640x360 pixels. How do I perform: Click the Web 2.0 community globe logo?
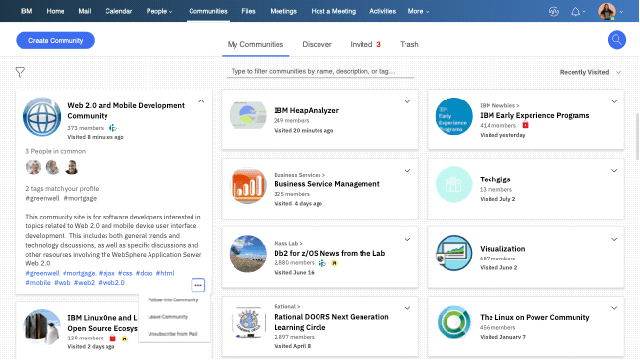click(42, 117)
